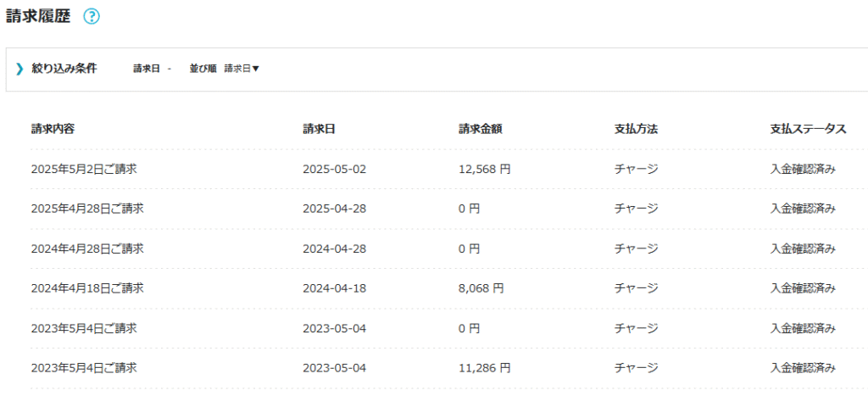Viewport: 868px width, 396px height.
Task: Click the help question mark icon beside 請求履歴
Action: pos(92,16)
